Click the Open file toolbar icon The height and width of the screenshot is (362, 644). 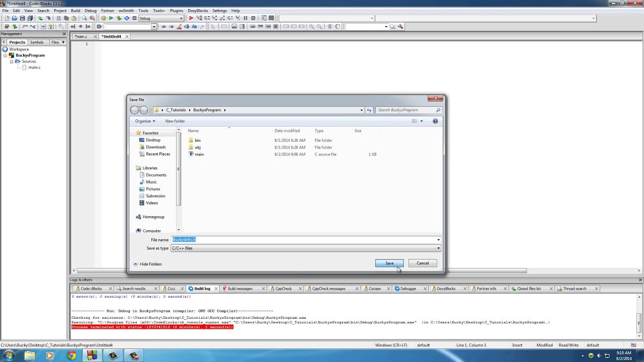15,18
